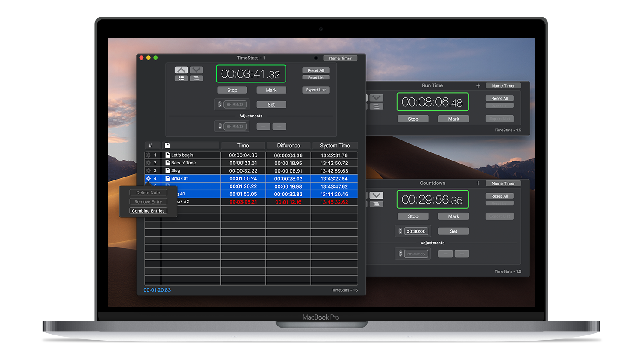Click the 00:08:06.48 Run Time display
Viewport: 644px width, 350px height.
[432, 102]
